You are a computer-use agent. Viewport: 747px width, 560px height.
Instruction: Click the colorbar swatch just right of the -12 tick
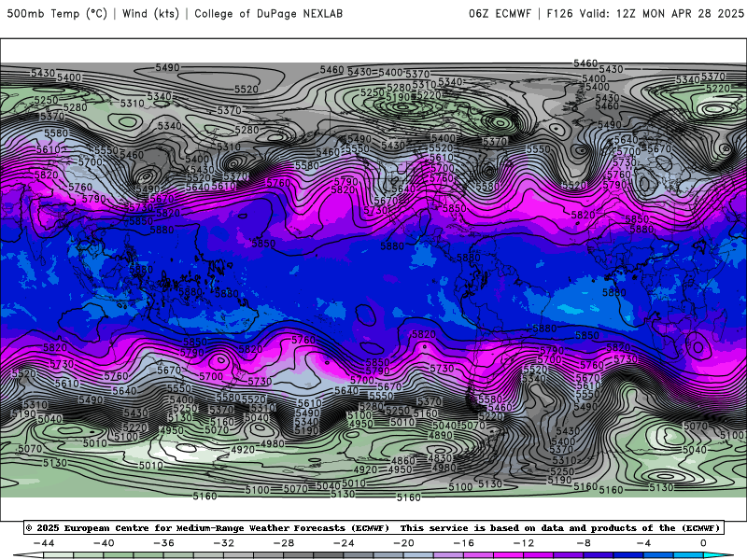539,555
